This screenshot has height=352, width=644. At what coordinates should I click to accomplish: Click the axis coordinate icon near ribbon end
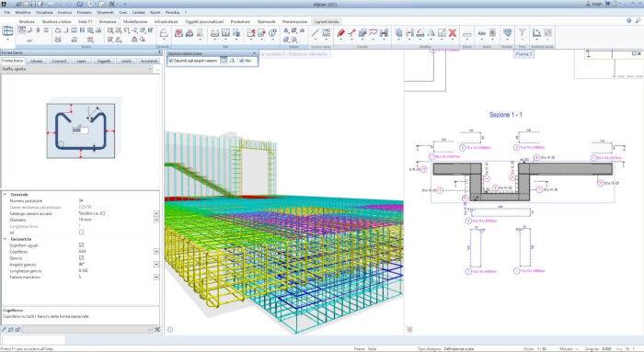click(x=536, y=32)
